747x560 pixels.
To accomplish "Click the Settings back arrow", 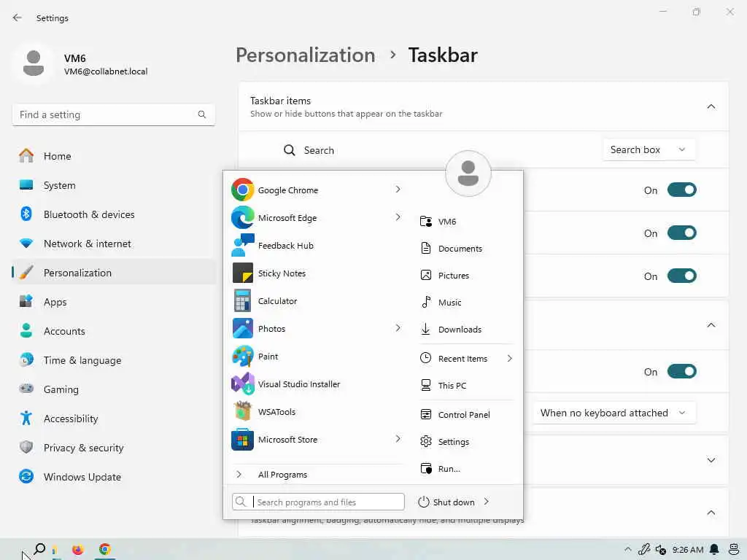I will tap(18, 17).
